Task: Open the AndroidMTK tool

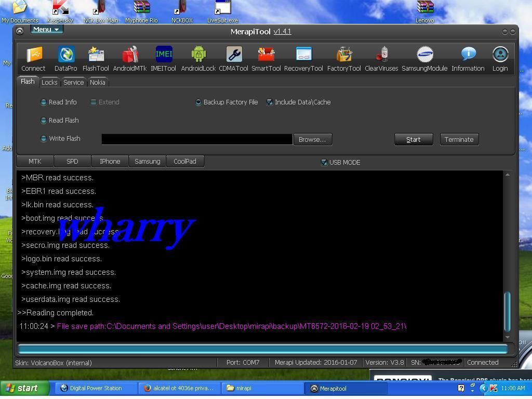Action: 130,59
